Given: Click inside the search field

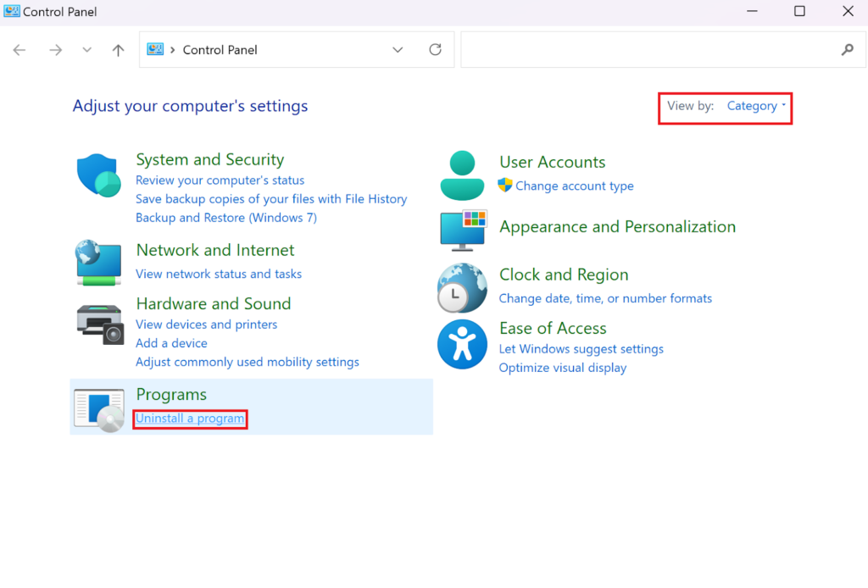Looking at the screenshot, I should 661,49.
